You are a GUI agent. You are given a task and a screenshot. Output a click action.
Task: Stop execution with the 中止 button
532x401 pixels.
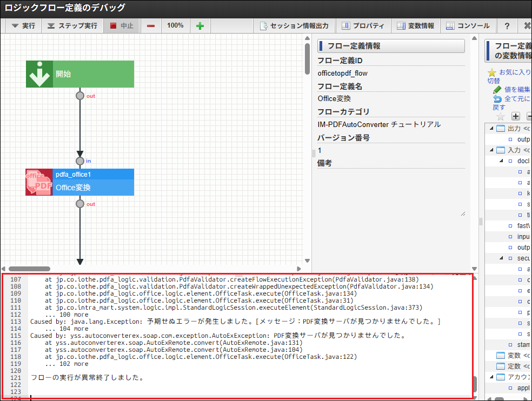pyautogui.click(x=122, y=26)
